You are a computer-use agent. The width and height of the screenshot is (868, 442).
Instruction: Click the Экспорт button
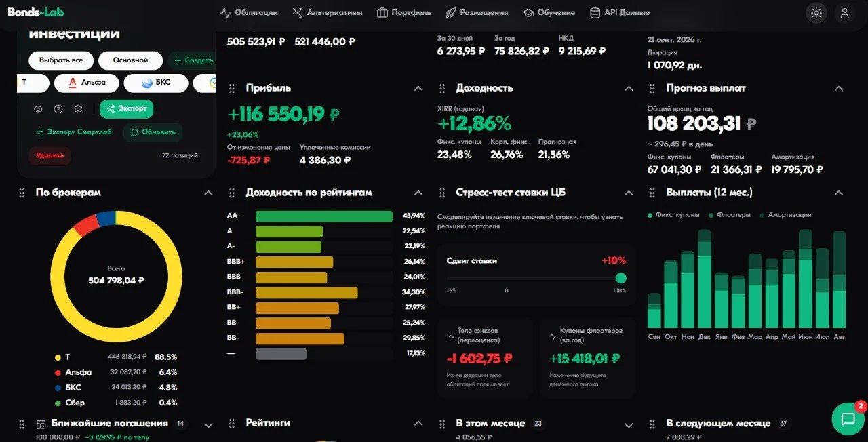tap(126, 108)
